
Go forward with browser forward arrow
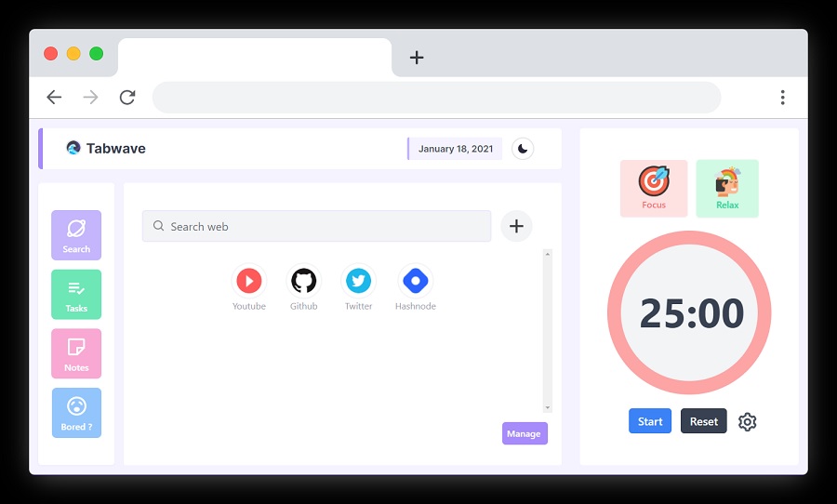pyautogui.click(x=91, y=97)
